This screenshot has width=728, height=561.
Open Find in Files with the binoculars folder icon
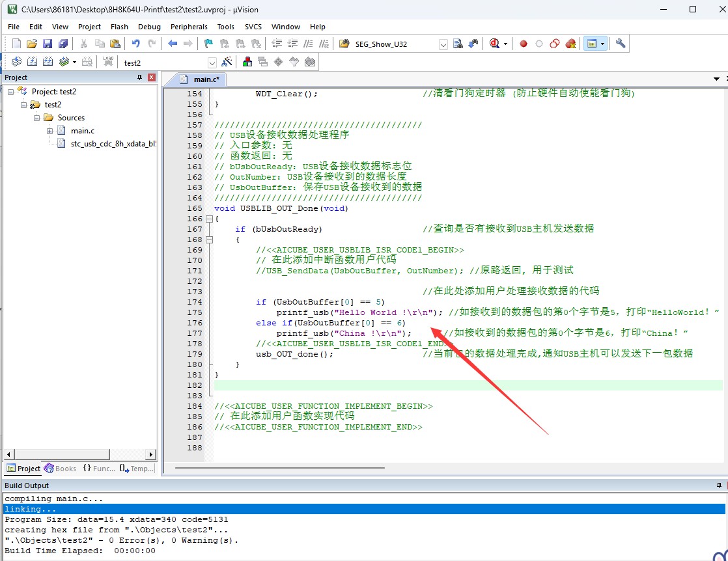click(344, 44)
